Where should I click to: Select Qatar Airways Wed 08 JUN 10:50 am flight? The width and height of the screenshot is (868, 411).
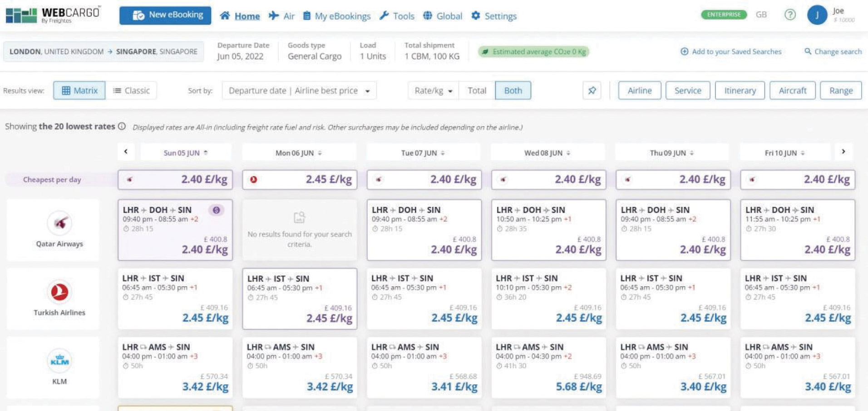[x=548, y=230]
